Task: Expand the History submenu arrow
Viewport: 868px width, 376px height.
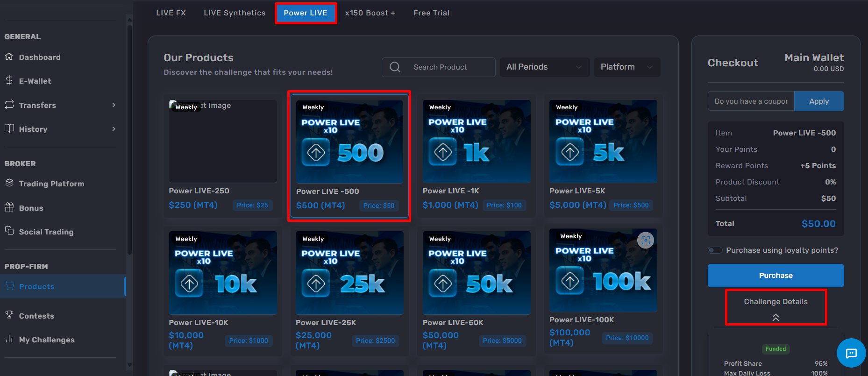Action: (114, 129)
